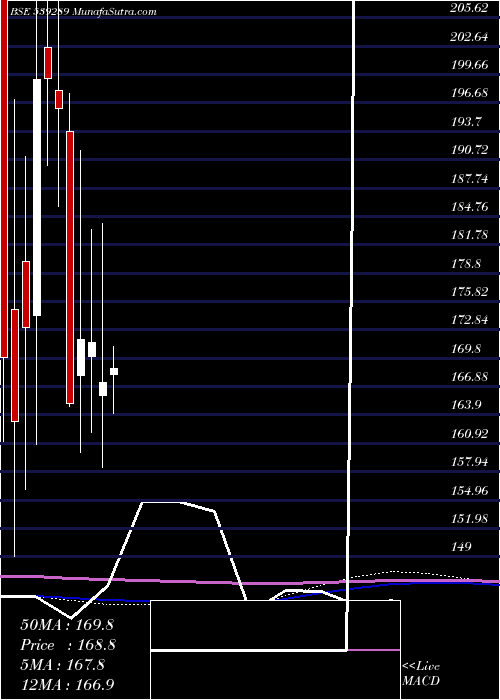Image resolution: width=500 pixels, height=700 pixels.
Task: Click the 149 price axis label
Action: (461, 547)
